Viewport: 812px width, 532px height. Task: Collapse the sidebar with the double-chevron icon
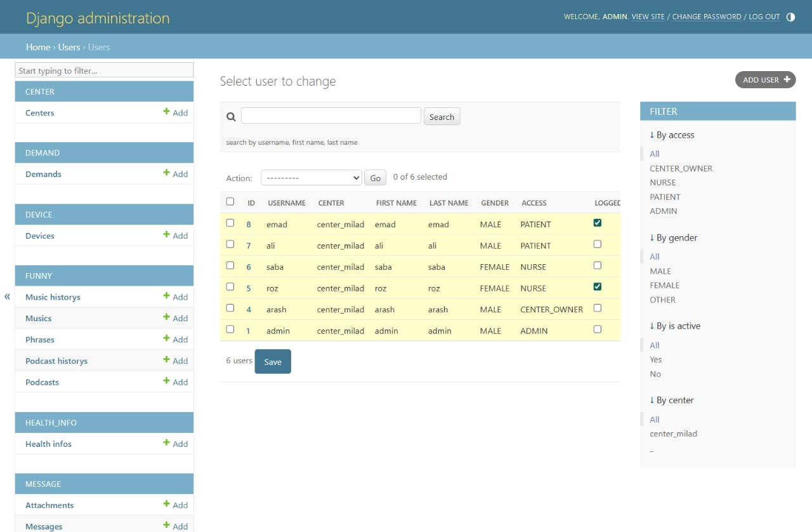8,296
